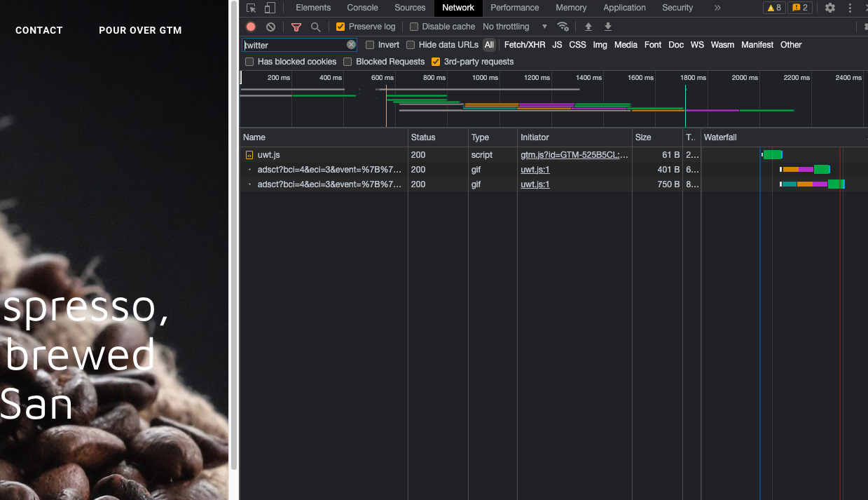Open the Performance tab

click(515, 8)
